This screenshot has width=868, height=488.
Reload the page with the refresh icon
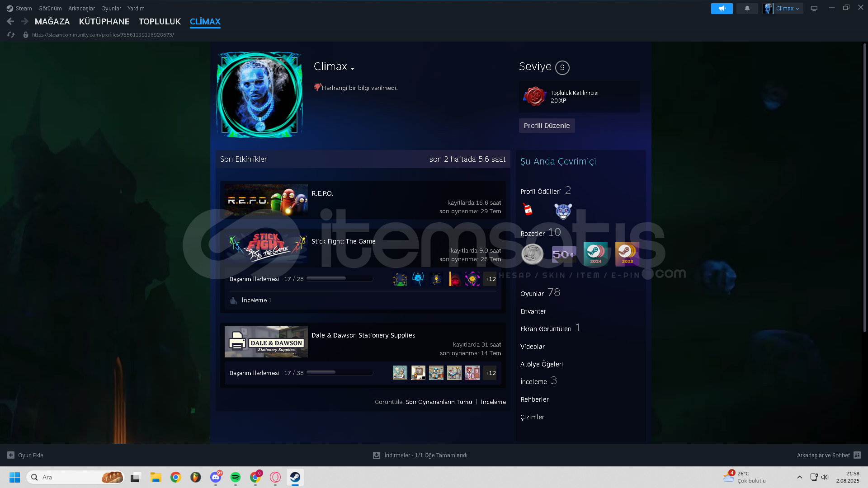[11, 35]
